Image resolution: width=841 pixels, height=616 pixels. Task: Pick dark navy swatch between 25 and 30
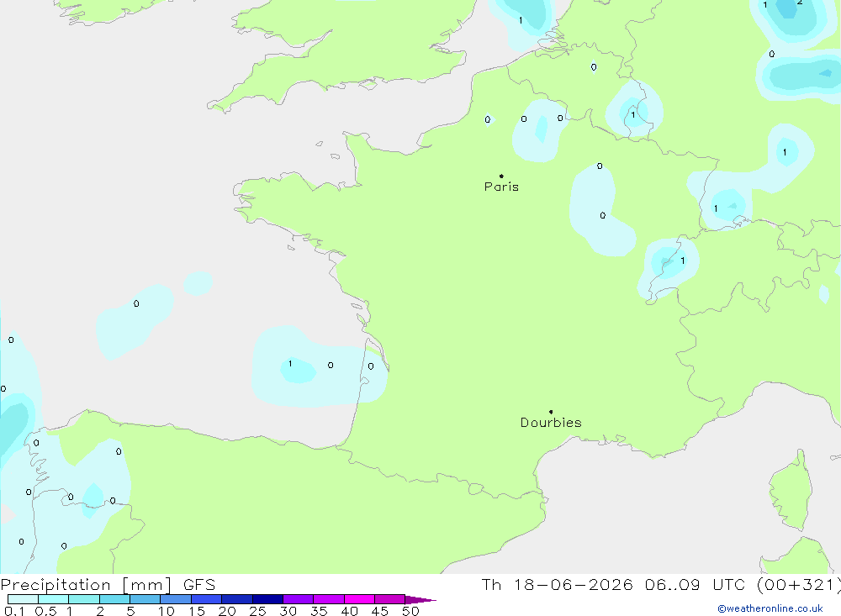click(x=267, y=599)
